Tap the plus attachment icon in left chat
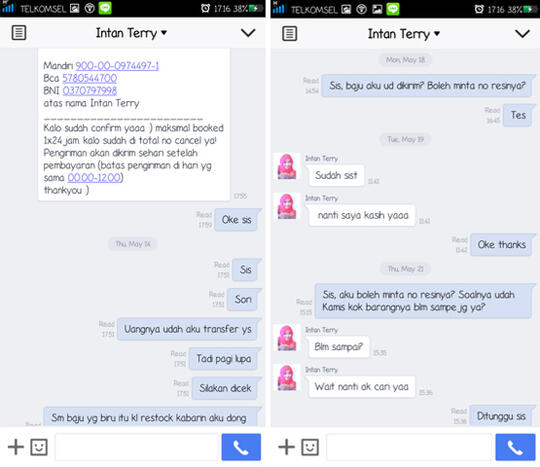Image resolution: width=540 pixels, height=467 pixels. click(16, 447)
